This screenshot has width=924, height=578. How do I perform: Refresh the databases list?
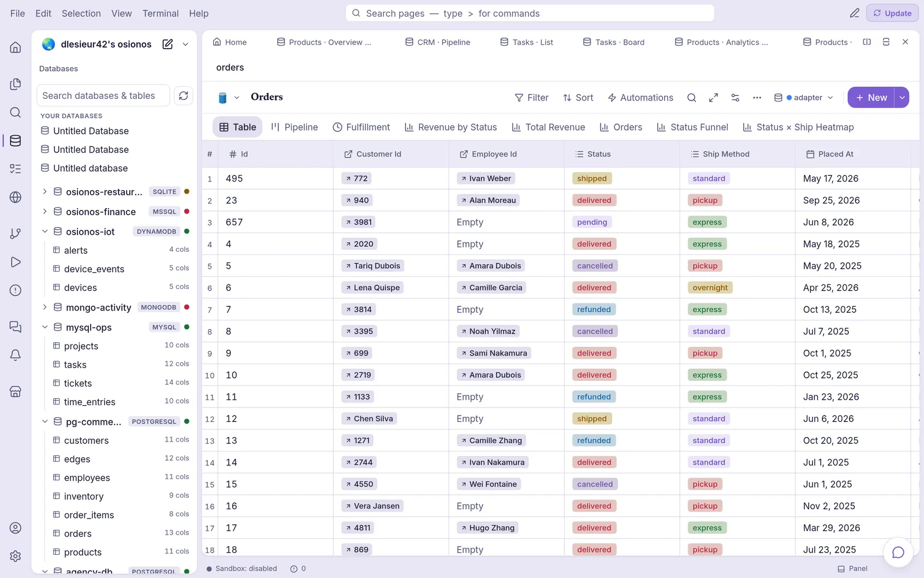184,96
